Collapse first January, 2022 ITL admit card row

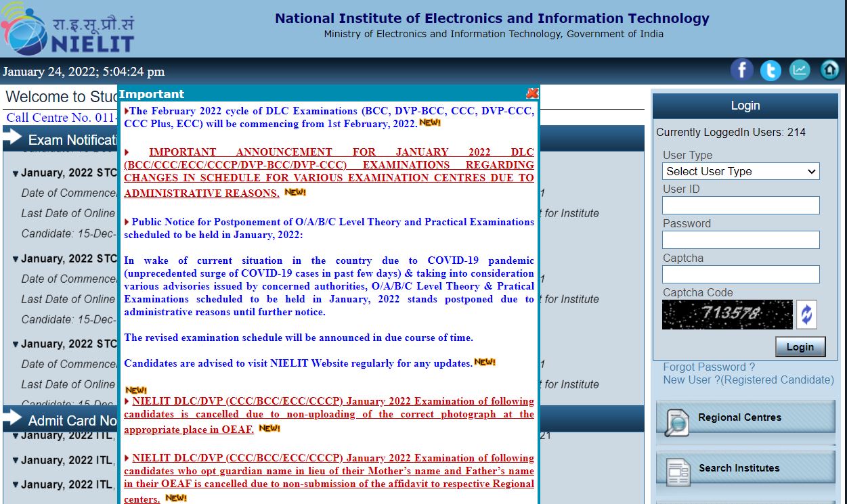pos(16,436)
